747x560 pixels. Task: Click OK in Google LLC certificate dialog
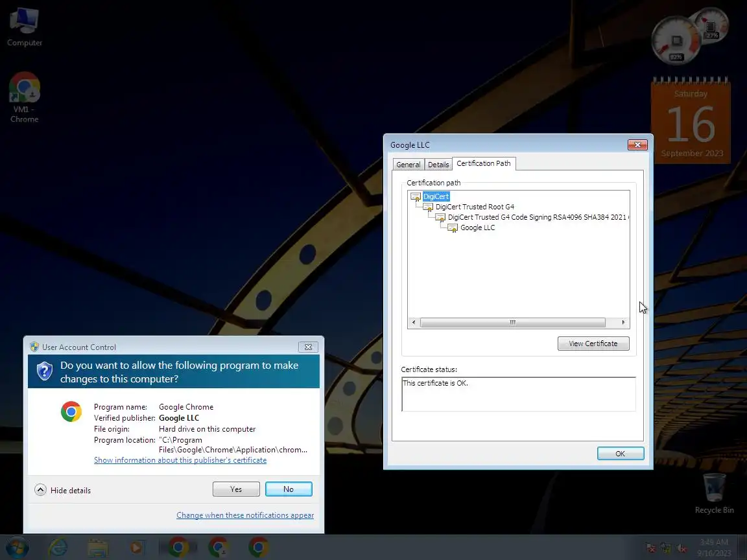(x=621, y=453)
